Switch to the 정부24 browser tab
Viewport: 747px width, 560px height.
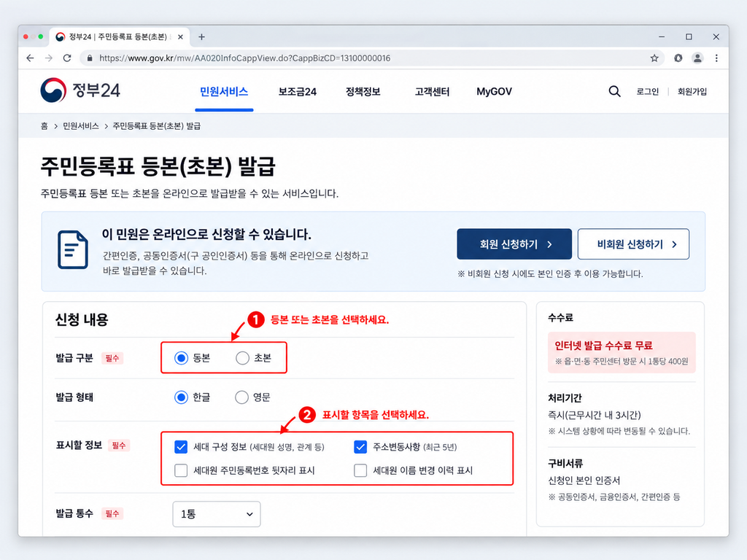pyautogui.click(x=119, y=36)
